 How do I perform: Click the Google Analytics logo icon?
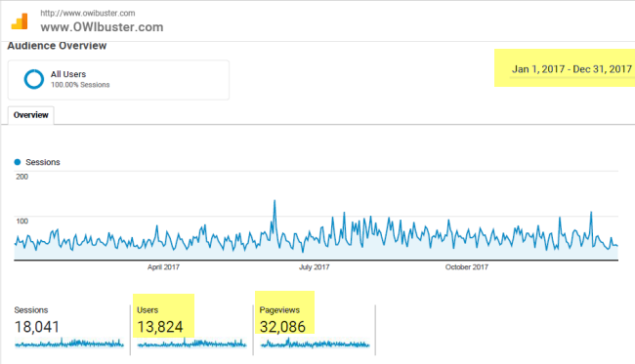point(20,21)
